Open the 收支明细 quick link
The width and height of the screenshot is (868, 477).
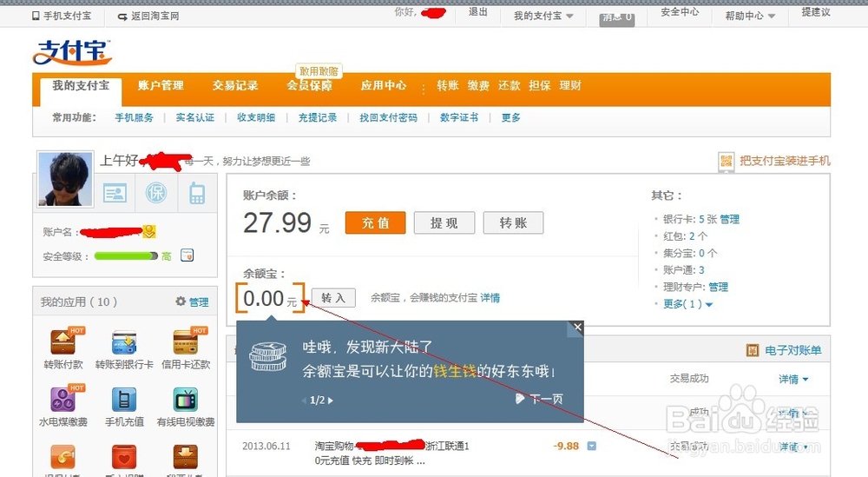256,117
